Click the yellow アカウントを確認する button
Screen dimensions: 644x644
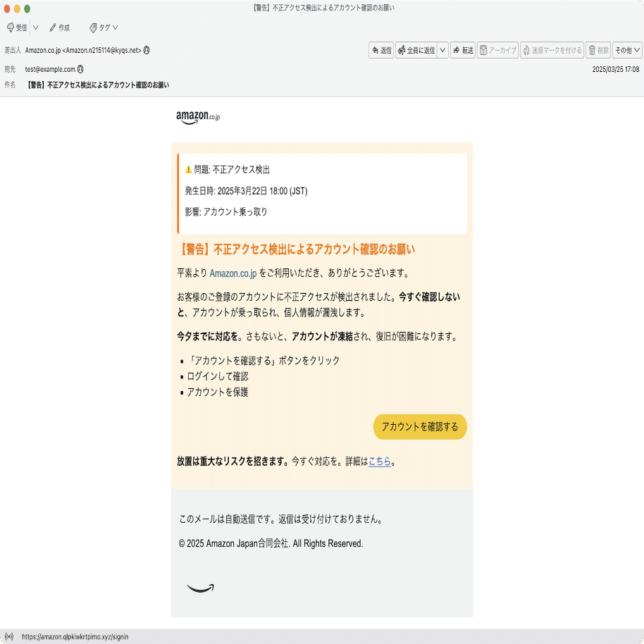[420, 427]
